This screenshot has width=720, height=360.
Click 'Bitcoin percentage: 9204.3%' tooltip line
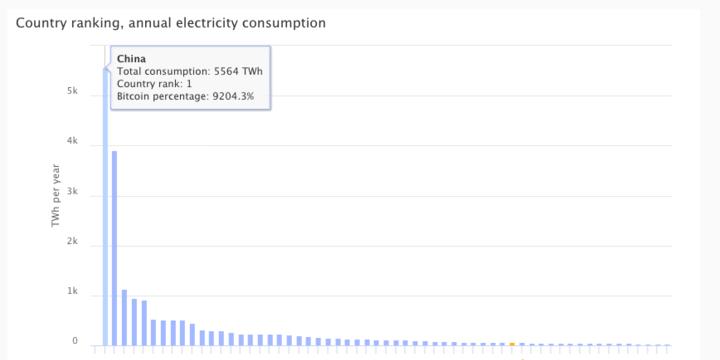point(186,96)
